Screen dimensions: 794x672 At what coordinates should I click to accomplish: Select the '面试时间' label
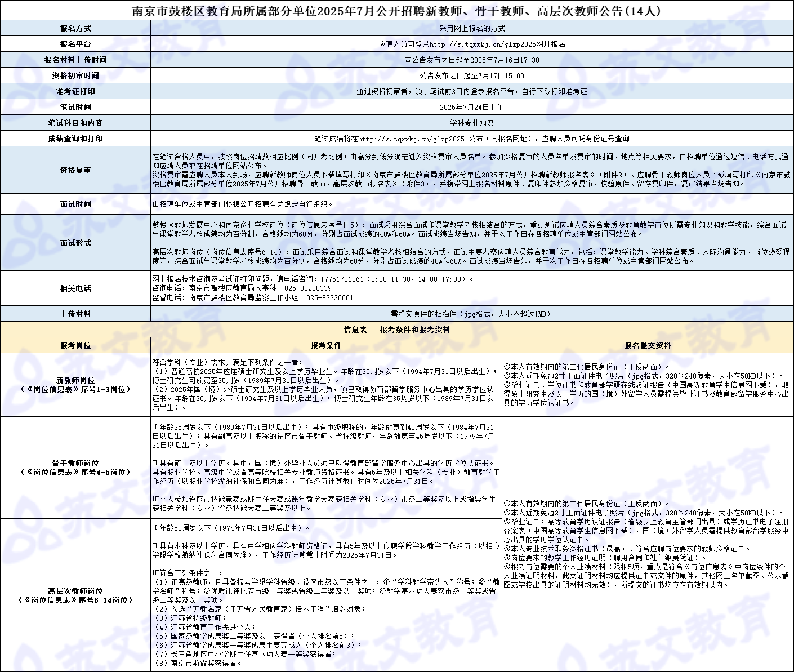point(75,204)
